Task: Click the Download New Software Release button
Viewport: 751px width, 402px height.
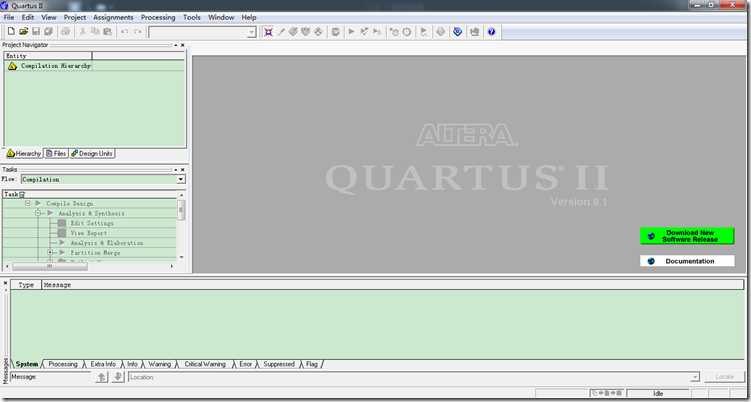Action: coord(687,236)
